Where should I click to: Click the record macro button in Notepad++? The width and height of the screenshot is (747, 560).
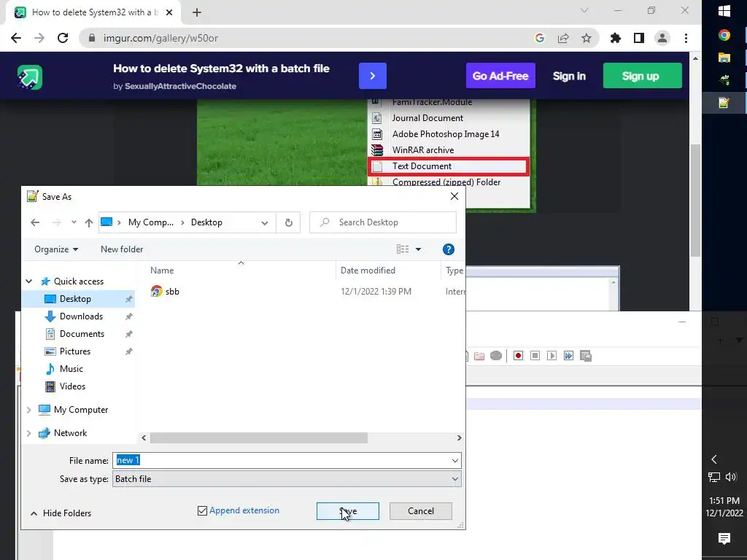[x=519, y=356]
